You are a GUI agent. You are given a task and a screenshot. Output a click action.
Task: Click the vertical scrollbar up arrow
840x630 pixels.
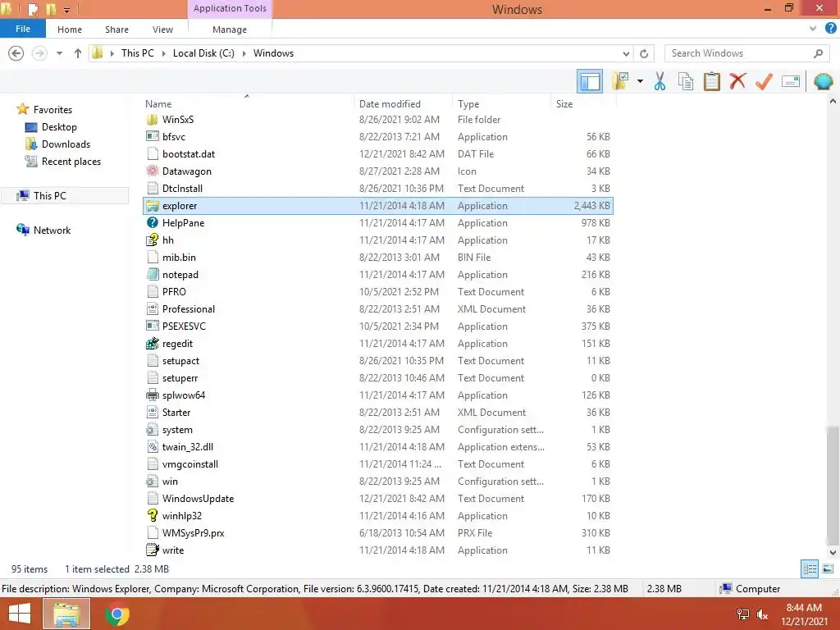click(x=833, y=101)
